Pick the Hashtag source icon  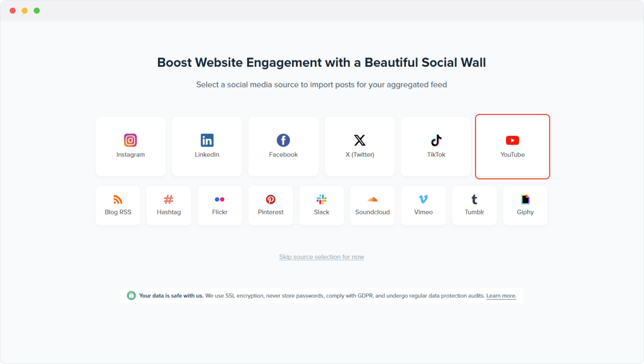click(x=168, y=200)
